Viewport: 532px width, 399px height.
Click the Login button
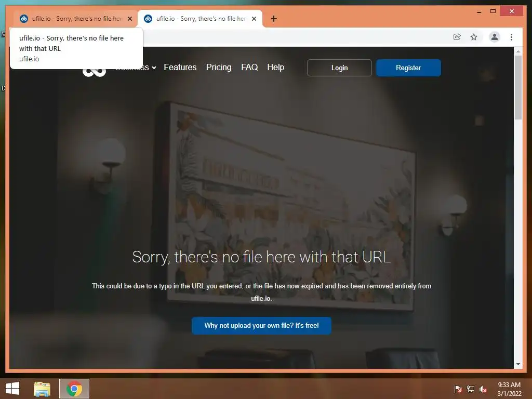tap(339, 68)
